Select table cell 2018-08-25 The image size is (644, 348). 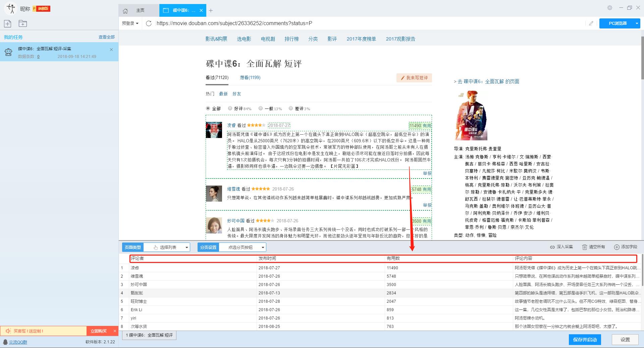[x=321, y=326]
